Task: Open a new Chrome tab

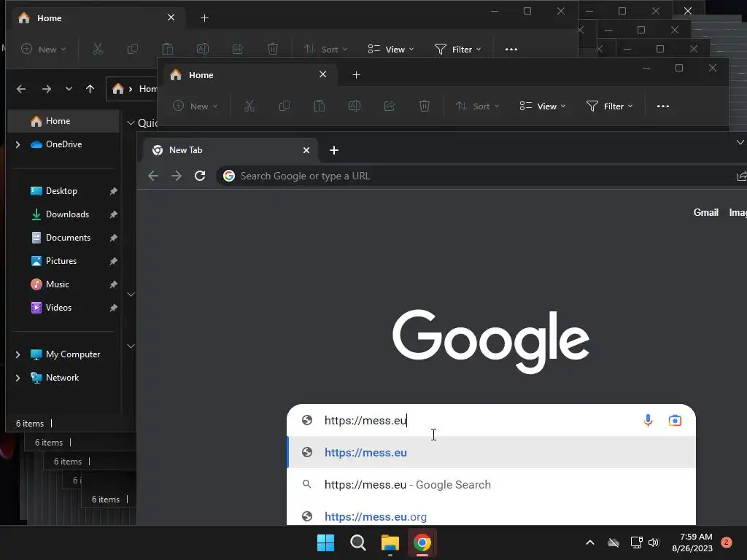Action: coord(334,150)
